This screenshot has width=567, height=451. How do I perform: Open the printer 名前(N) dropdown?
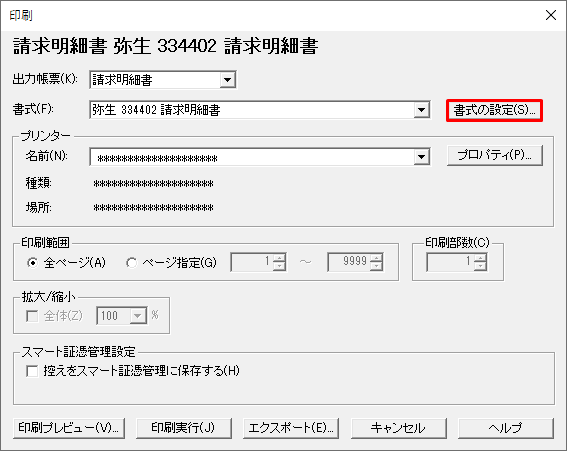[x=421, y=157]
